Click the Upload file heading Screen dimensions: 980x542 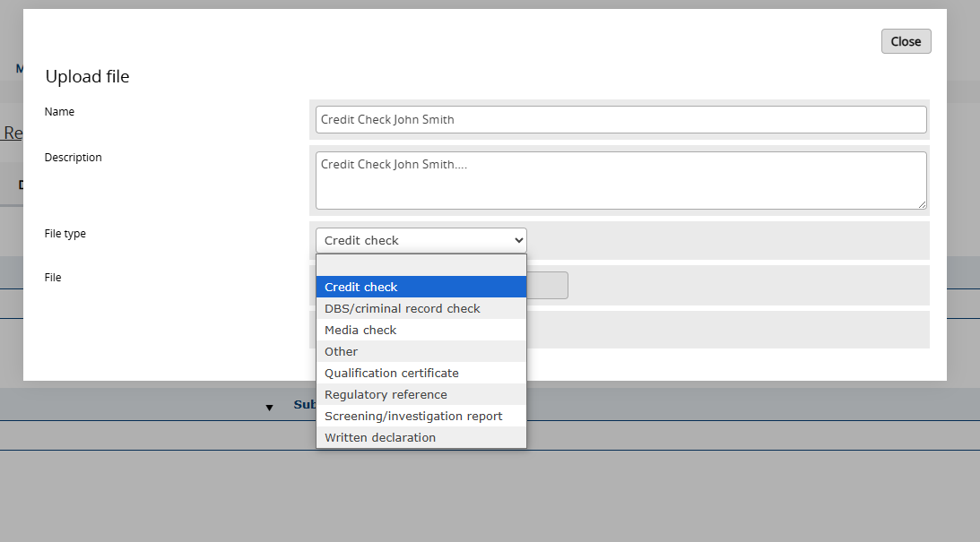point(88,77)
